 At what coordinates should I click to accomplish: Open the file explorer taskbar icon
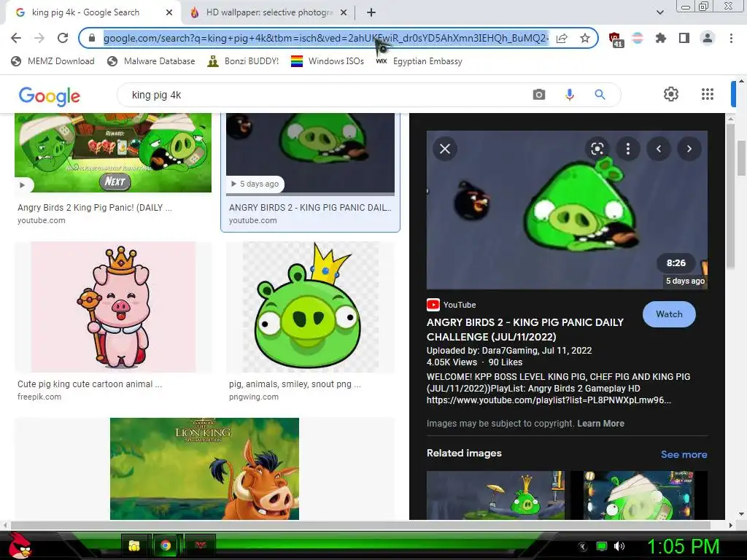point(134,545)
